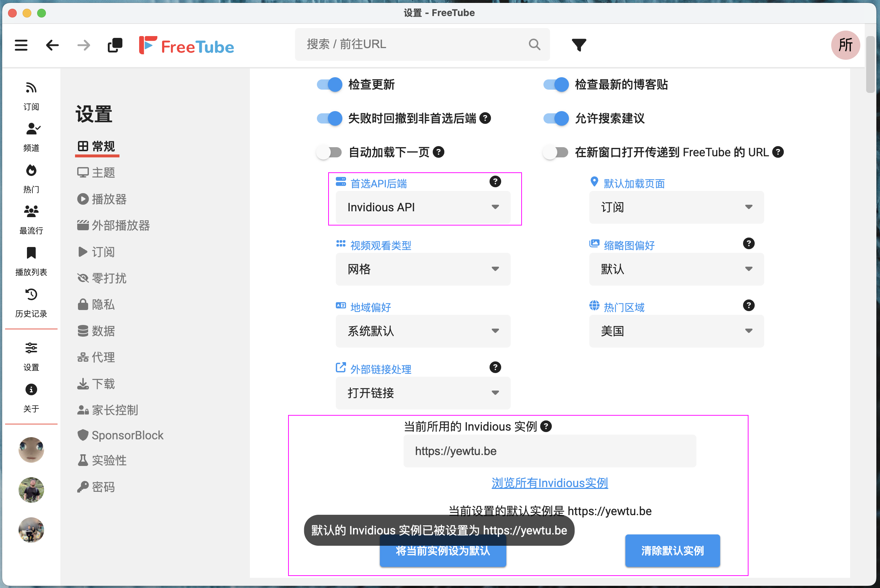The image size is (880, 588).
Task: Open the hamburger menu icon
Action: (x=21, y=46)
